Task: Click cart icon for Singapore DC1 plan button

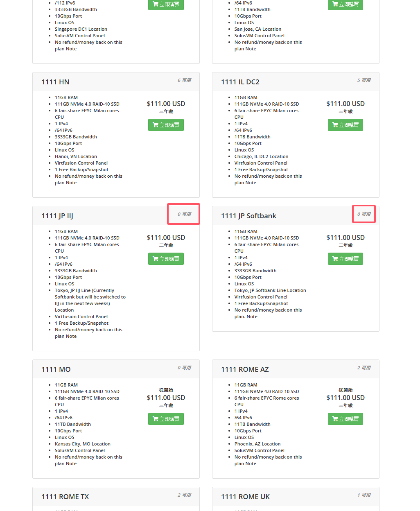Action: click(156, 4)
